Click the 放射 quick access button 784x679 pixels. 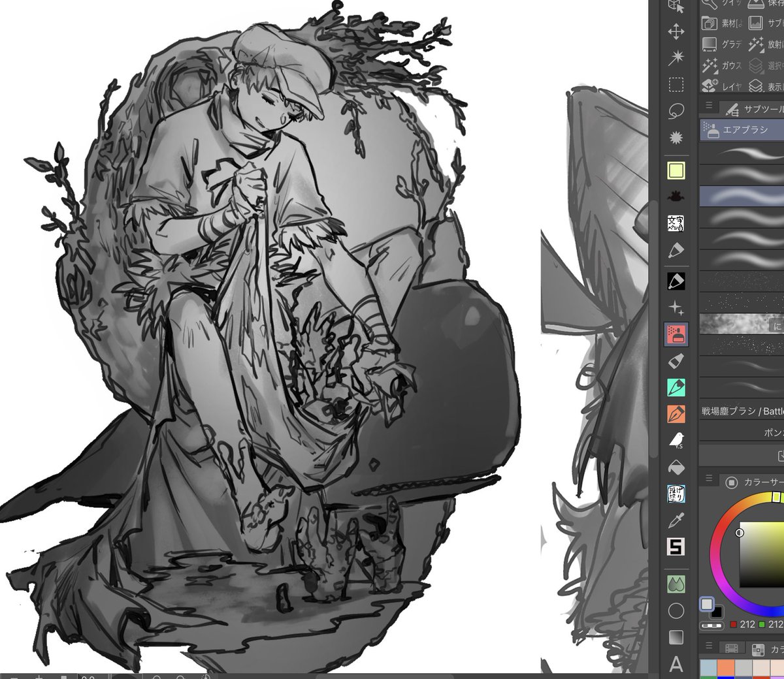pyautogui.click(x=766, y=44)
